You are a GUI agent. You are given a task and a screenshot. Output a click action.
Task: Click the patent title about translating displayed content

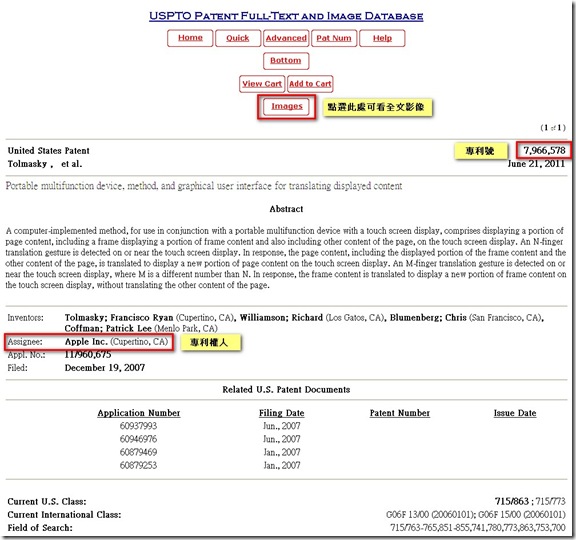(x=204, y=186)
